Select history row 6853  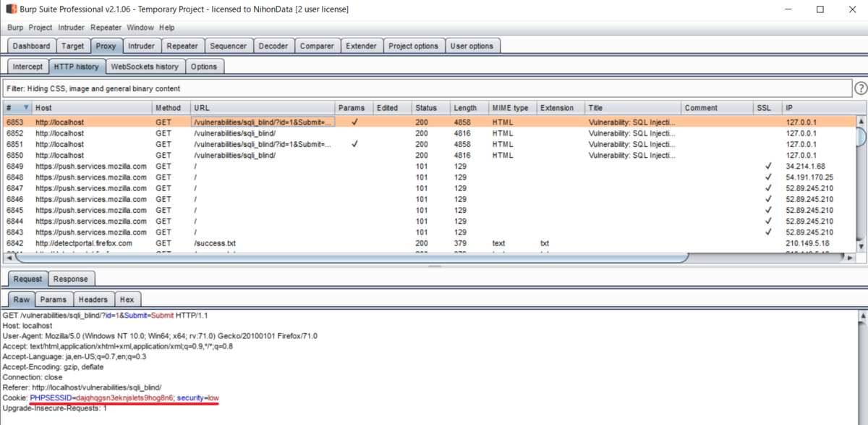tap(428, 122)
